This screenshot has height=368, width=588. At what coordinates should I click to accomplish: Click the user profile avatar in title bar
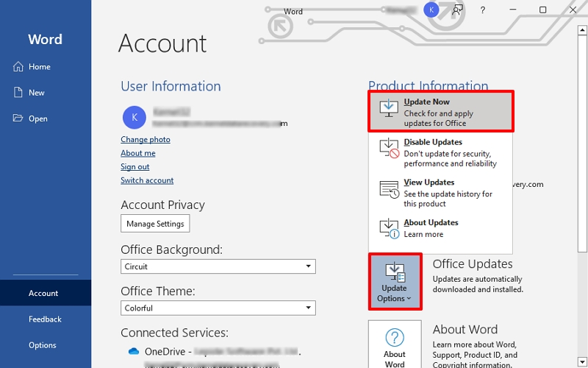[x=431, y=10]
